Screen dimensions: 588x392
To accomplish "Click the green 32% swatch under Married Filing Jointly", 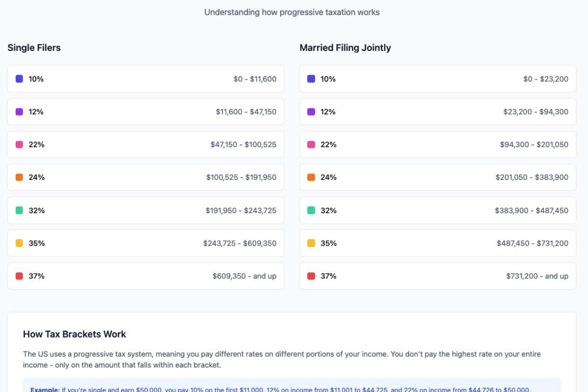I will (x=311, y=210).
